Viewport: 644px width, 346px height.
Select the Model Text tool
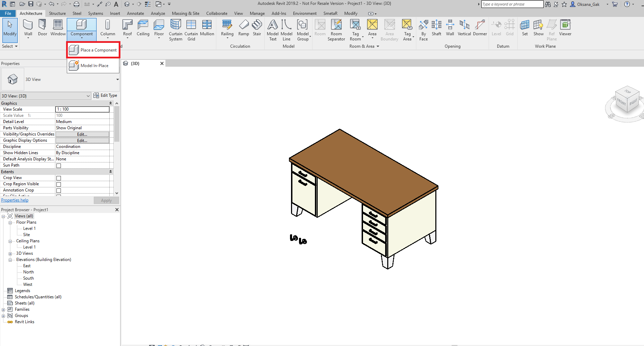click(272, 28)
